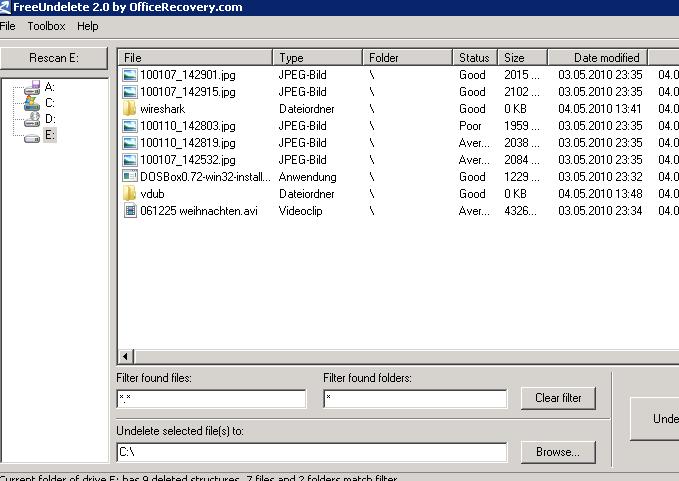Open the File menu

[7, 26]
